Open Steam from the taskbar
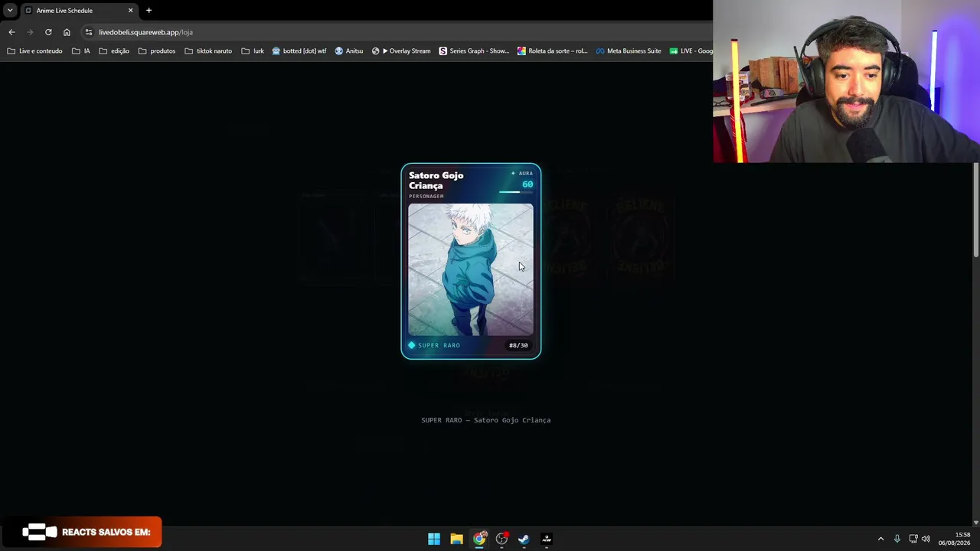The height and width of the screenshot is (551, 980). point(524,539)
